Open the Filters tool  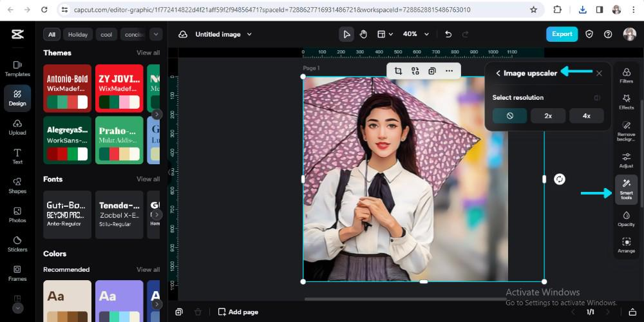pyautogui.click(x=627, y=76)
